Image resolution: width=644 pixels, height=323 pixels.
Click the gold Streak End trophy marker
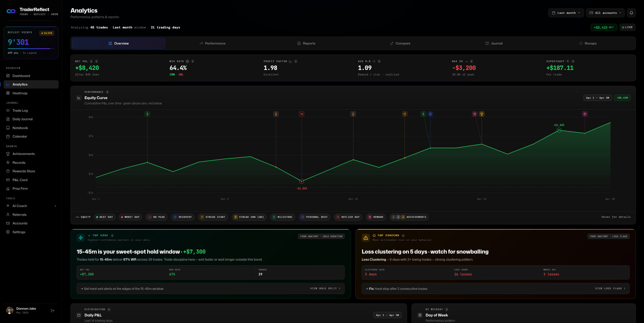click(x=482, y=114)
